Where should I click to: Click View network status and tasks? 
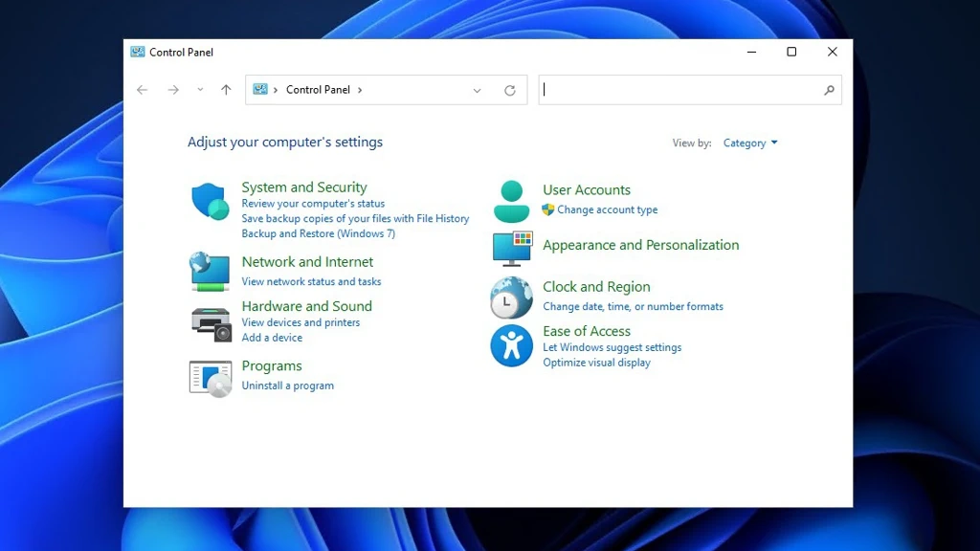[x=311, y=281]
